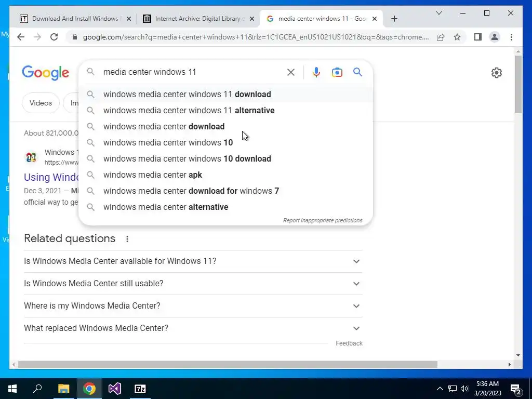Open the tab search dropdown arrow
Screen dimensions: 532x399
click(x=438, y=13)
